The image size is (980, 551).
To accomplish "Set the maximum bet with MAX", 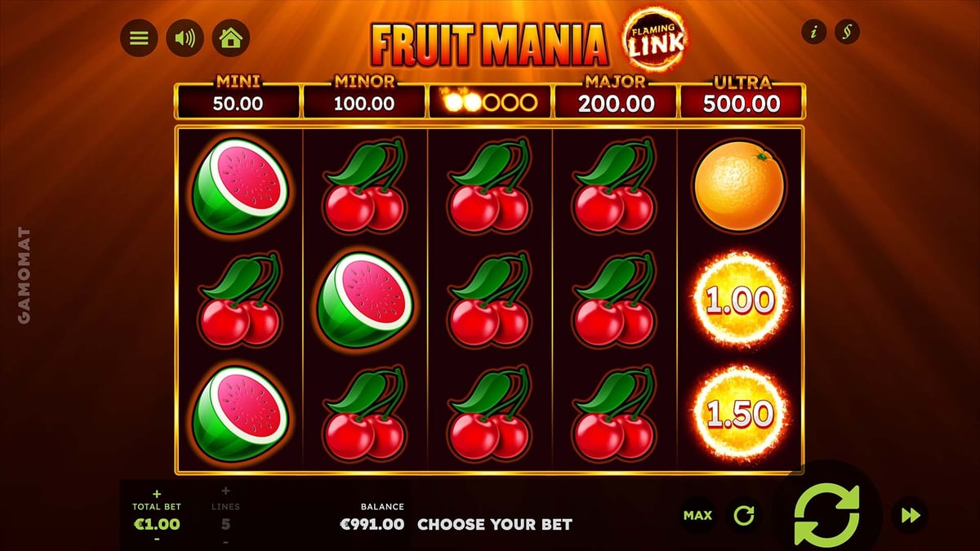I will [697, 515].
